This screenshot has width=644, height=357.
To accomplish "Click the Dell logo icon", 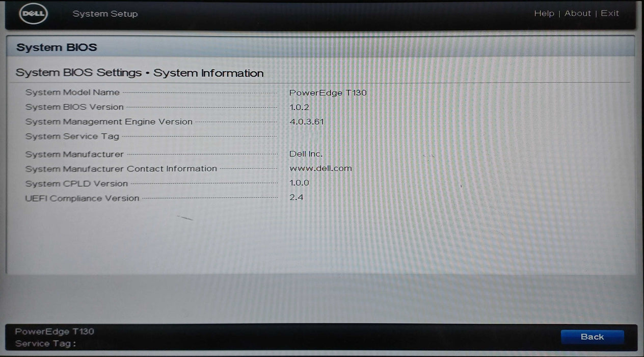I will (x=34, y=14).
